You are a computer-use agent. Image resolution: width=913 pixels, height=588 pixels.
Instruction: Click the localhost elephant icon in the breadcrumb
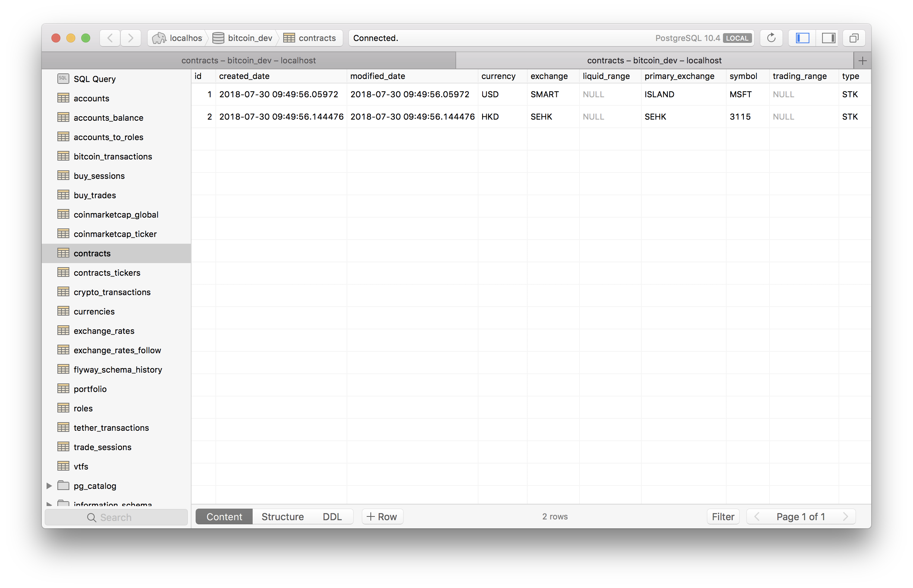click(x=159, y=38)
